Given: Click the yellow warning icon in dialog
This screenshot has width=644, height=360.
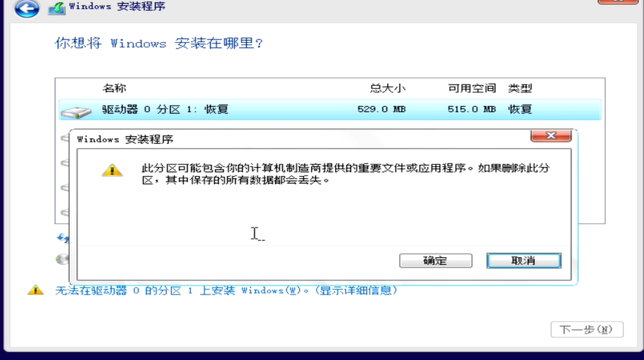Looking at the screenshot, I should tap(112, 170).
